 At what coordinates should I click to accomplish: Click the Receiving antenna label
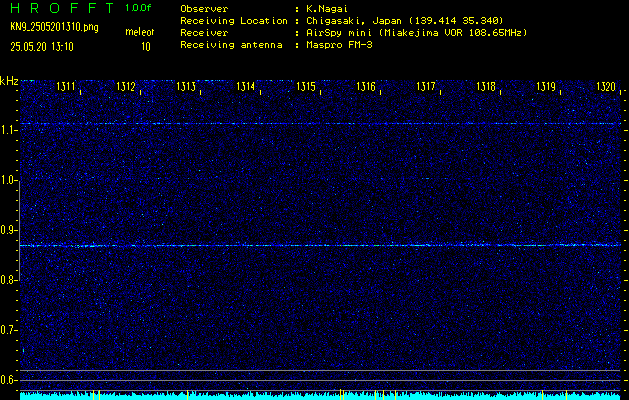pyautogui.click(x=231, y=45)
